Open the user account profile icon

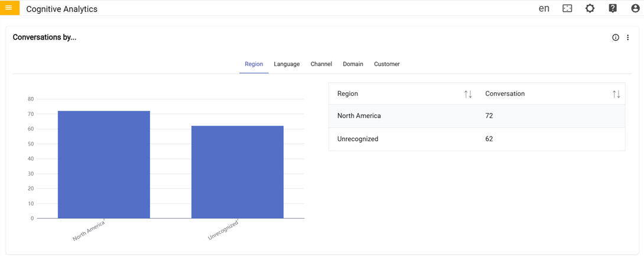[x=635, y=8]
